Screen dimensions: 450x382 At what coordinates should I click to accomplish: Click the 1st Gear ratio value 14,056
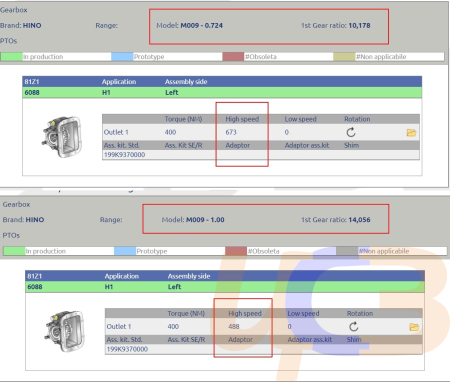pyautogui.click(x=359, y=220)
